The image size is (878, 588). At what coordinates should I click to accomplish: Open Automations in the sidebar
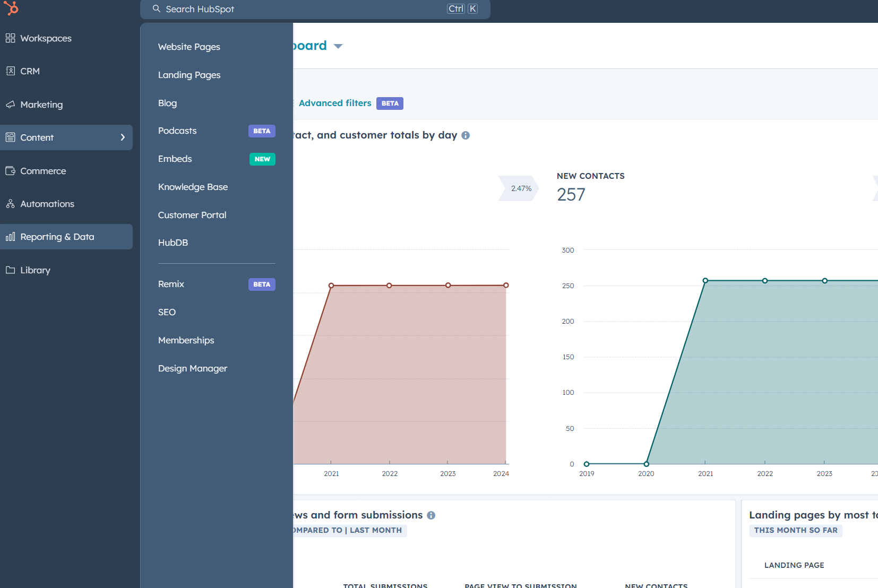[x=66, y=204]
